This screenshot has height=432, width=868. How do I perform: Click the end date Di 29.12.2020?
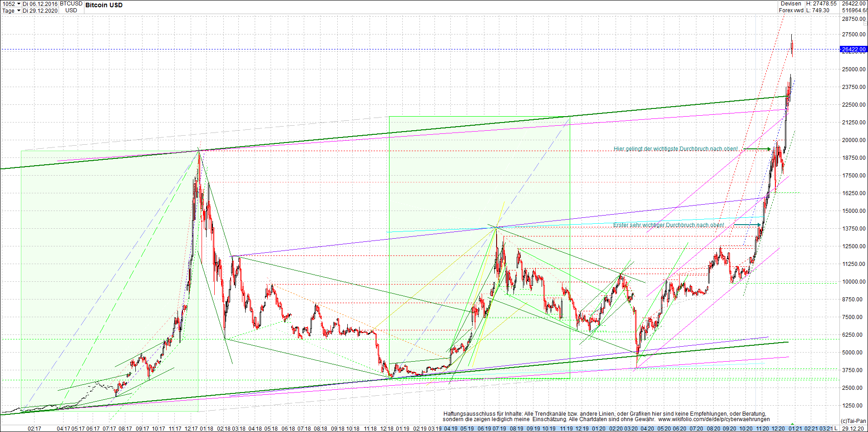click(40, 10)
